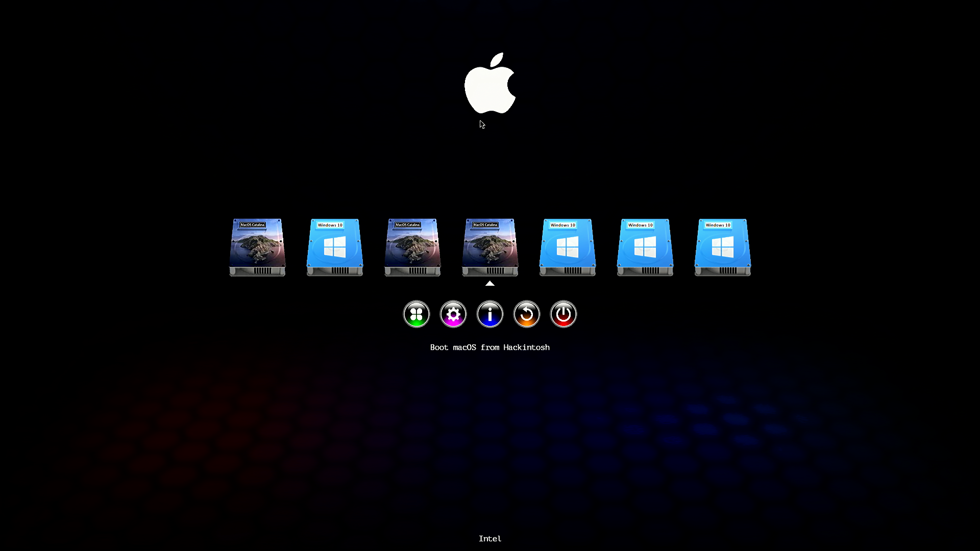This screenshot has height=551, width=980.
Task: Select the Windows 10 drive right of highlighted Catalina
Action: pyautogui.click(x=568, y=247)
